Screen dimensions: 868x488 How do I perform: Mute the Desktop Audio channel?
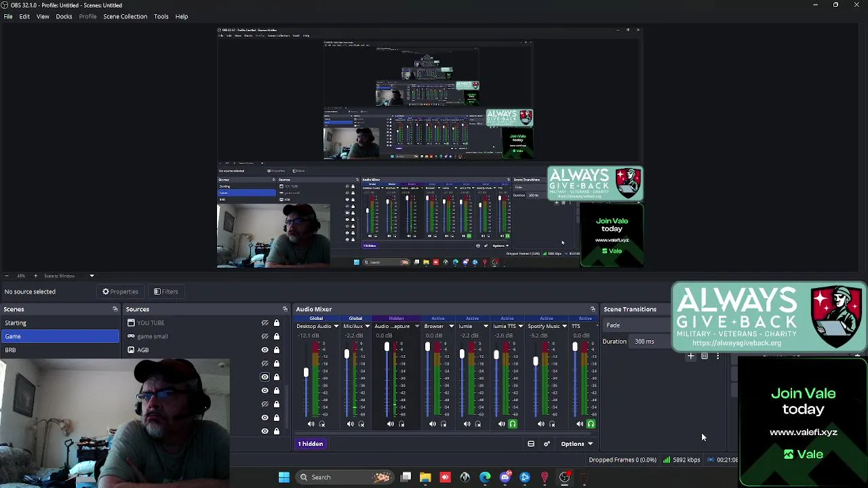(x=311, y=424)
